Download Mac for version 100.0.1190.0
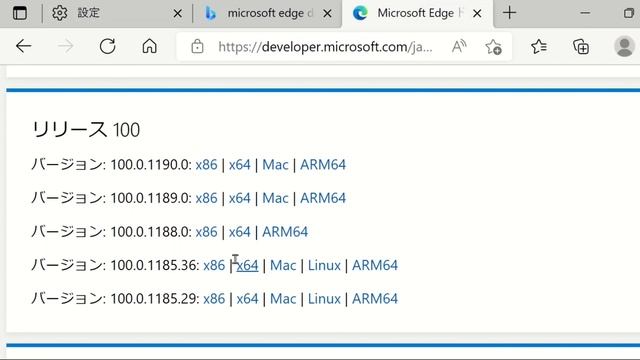 tap(275, 164)
